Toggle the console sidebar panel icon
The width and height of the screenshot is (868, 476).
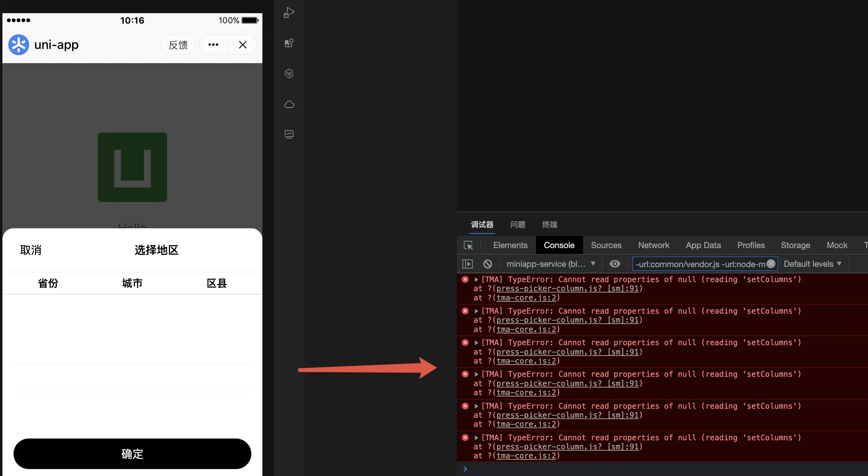[468, 264]
